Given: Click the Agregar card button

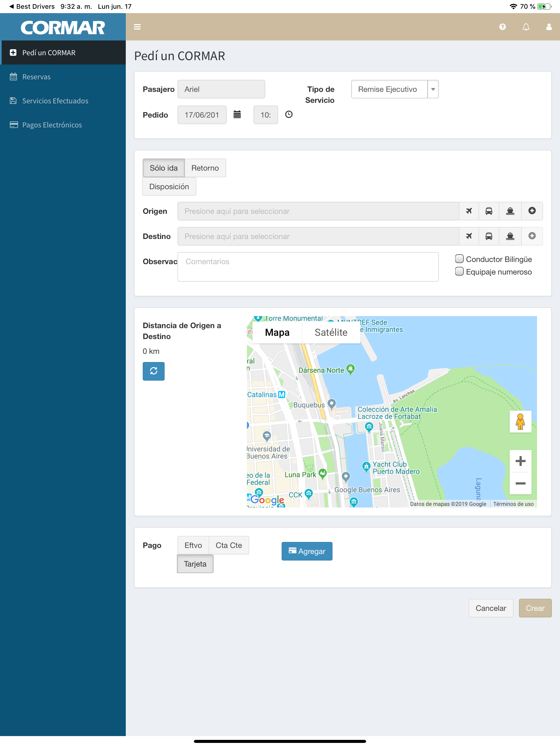Looking at the screenshot, I should [307, 551].
